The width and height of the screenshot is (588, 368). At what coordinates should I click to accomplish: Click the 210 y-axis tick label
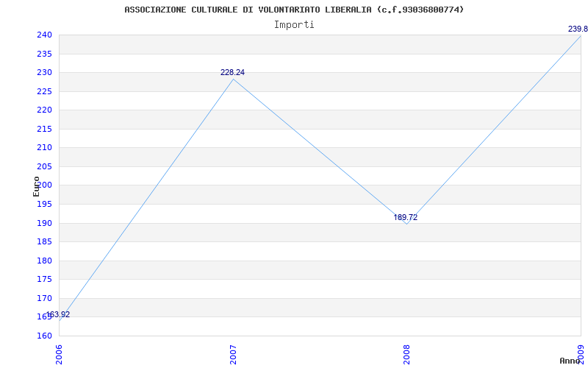point(44,148)
